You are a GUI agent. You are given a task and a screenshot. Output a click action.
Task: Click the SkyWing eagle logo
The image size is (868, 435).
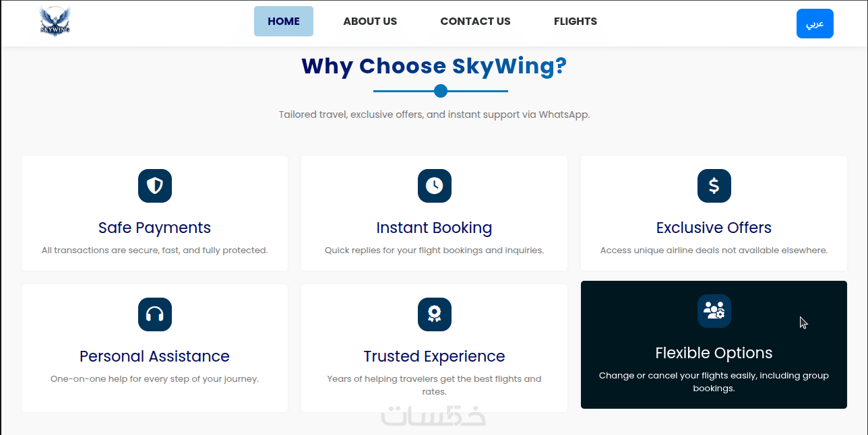coord(55,22)
